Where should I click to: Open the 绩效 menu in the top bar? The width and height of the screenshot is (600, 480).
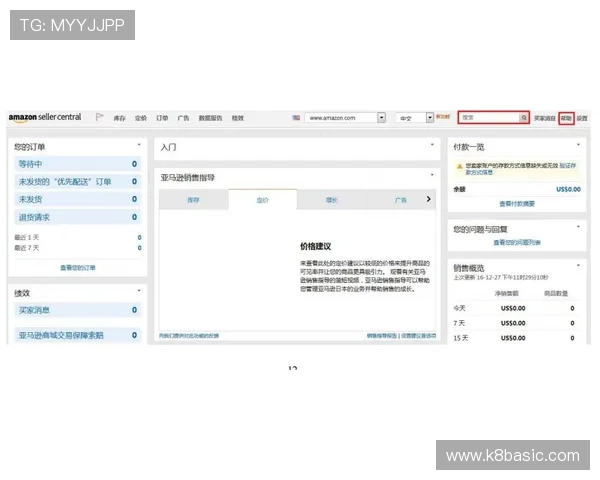[238, 118]
